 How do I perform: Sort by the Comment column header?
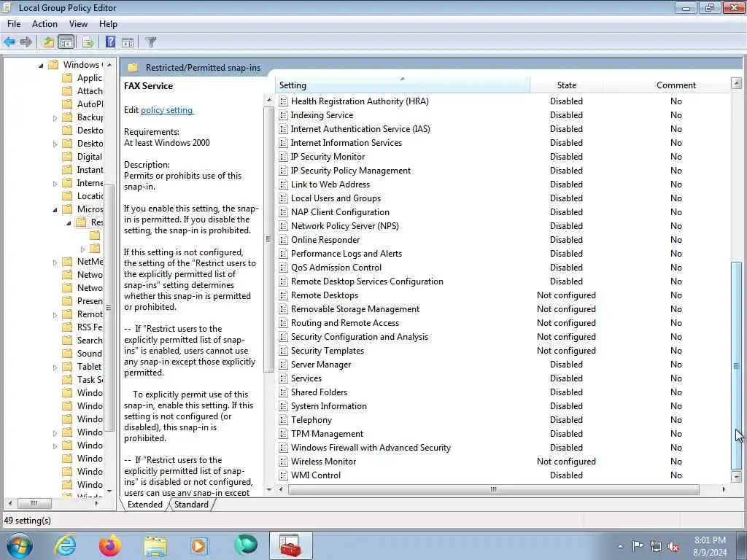tap(676, 85)
